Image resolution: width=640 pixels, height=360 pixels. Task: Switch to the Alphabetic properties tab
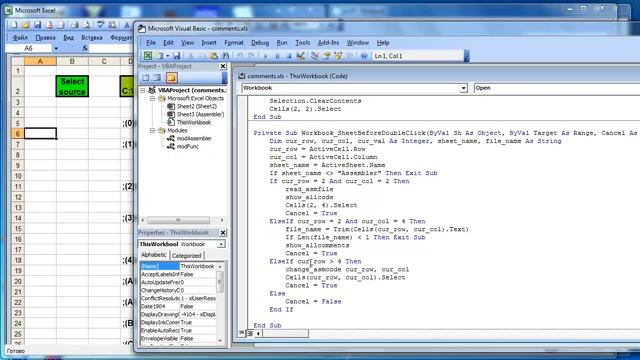coord(154,255)
